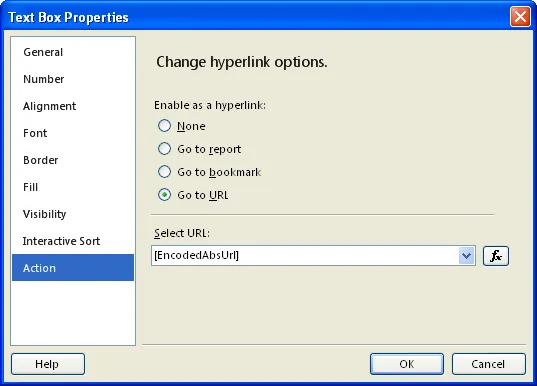The image size is (537, 386).
Task: Open the General properties page
Action: point(73,52)
